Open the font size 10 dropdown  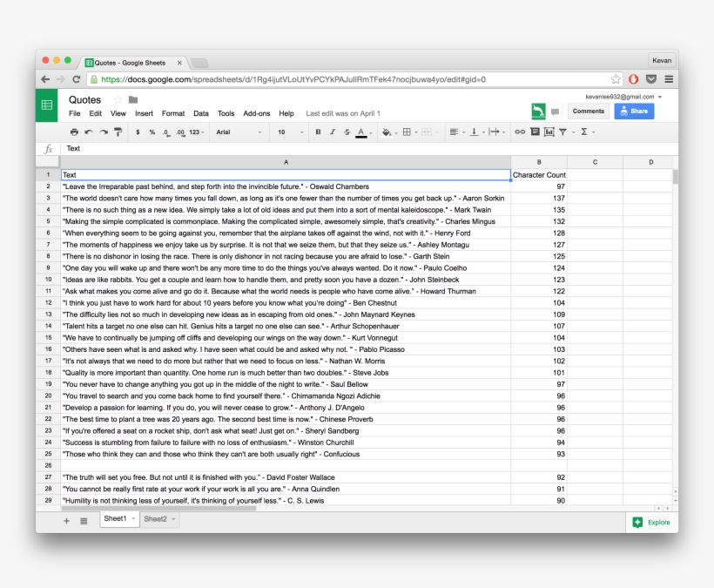pyautogui.click(x=288, y=132)
